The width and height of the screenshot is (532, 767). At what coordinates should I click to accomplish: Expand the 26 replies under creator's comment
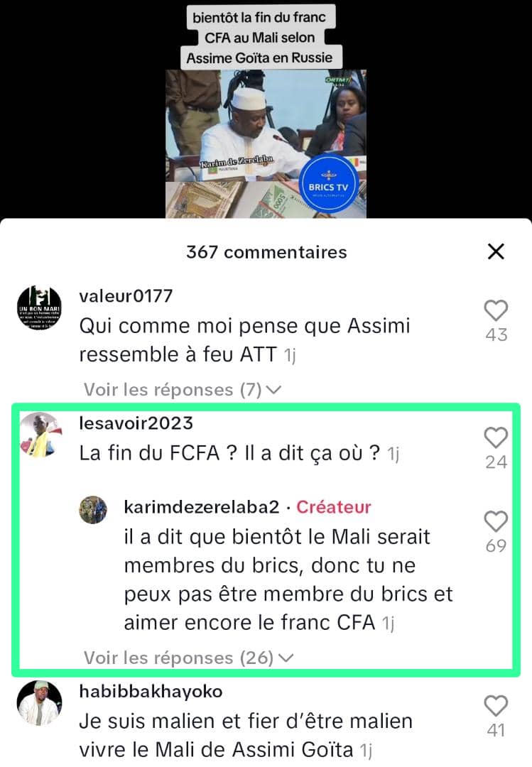[x=188, y=658]
